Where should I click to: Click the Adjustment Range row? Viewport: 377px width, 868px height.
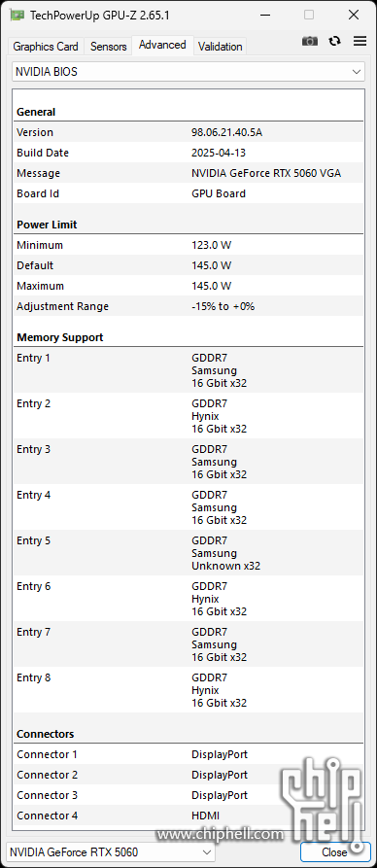(188, 307)
